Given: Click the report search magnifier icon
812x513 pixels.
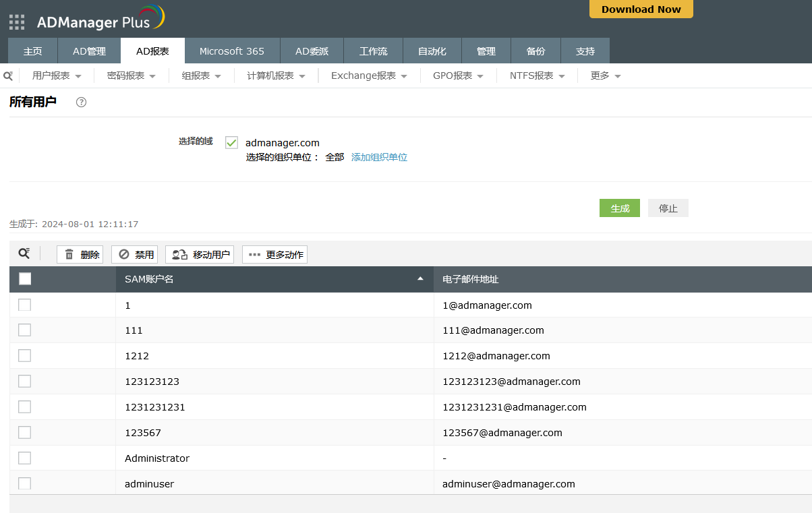Looking at the screenshot, I should (8, 76).
